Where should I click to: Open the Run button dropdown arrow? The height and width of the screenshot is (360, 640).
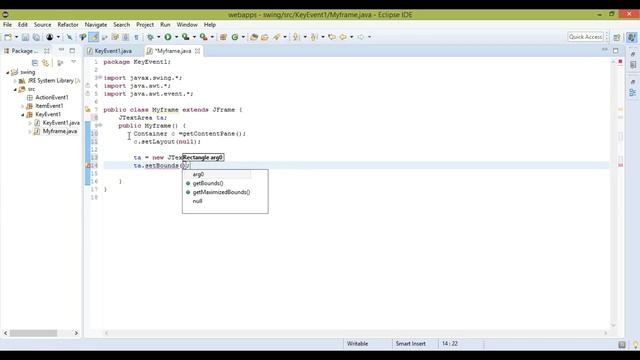point(176,37)
